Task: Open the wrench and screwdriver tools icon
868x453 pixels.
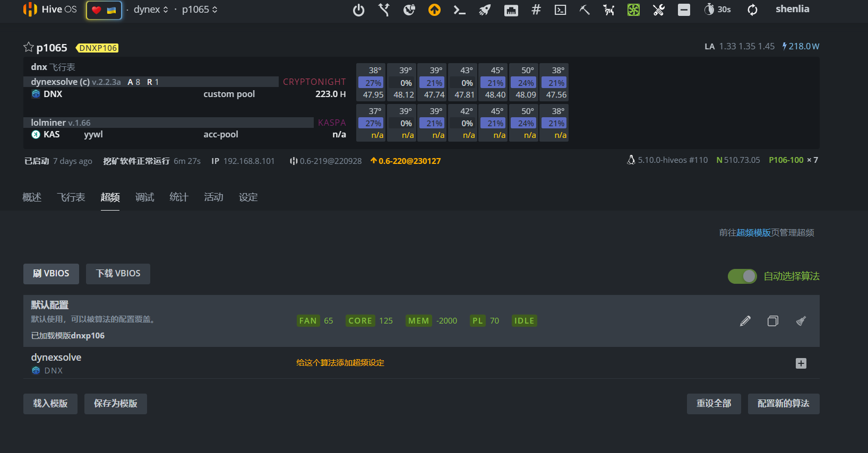Action: coord(659,10)
